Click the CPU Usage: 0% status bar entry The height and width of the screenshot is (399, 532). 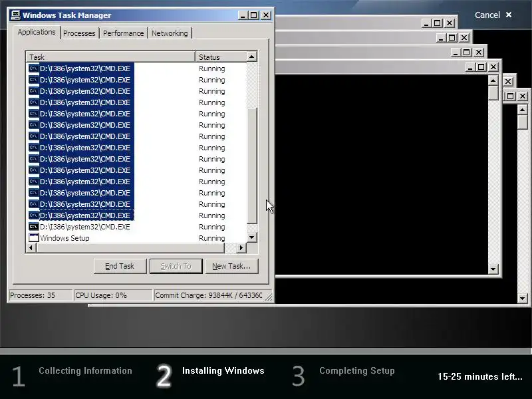(x=113, y=295)
